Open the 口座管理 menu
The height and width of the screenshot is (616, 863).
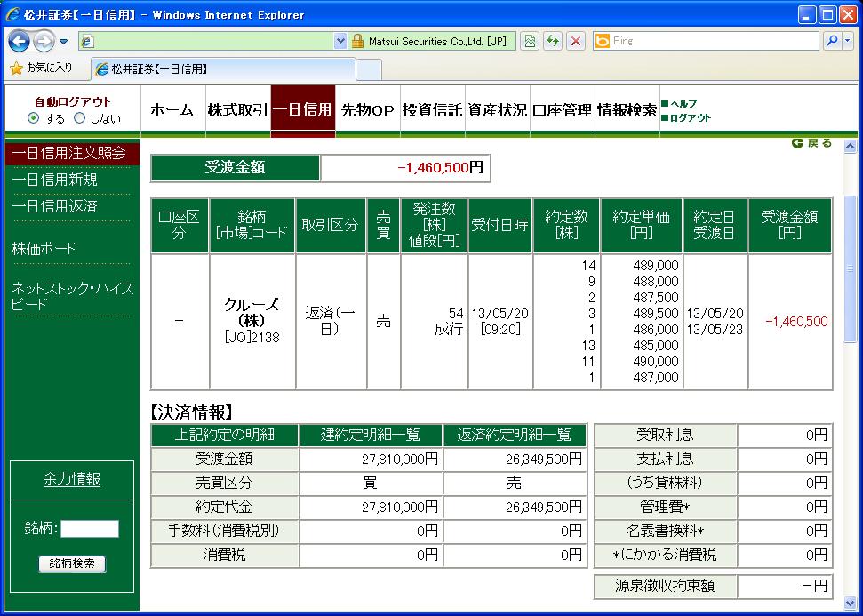coord(563,109)
